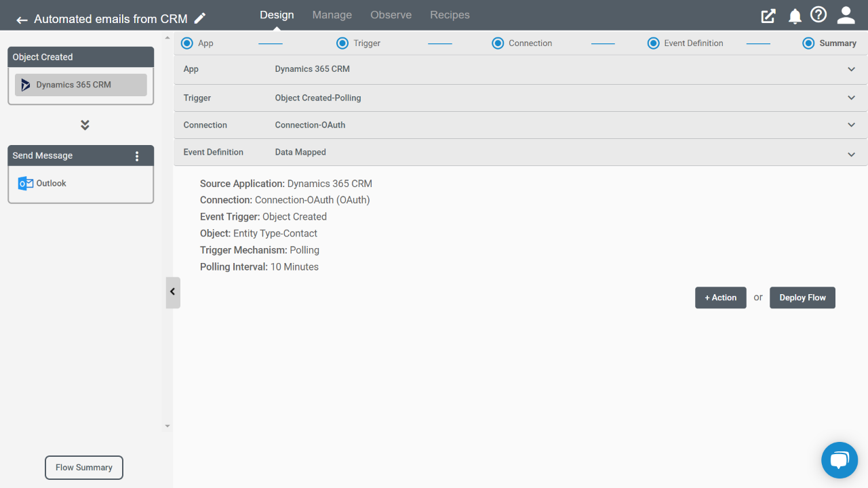Click the + Action button
Viewport: 868px width, 488px height.
click(x=721, y=298)
